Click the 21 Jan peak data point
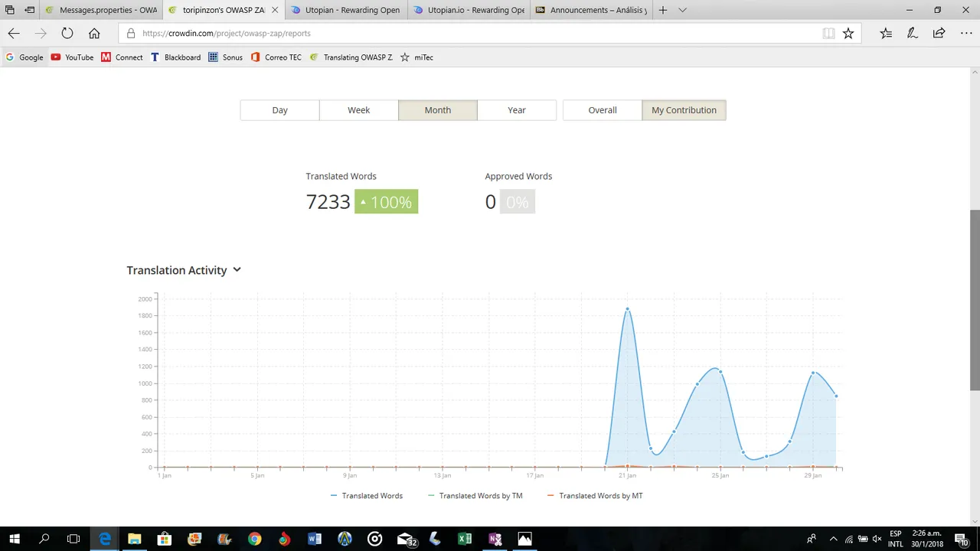The image size is (980, 551). [x=627, y=309]
